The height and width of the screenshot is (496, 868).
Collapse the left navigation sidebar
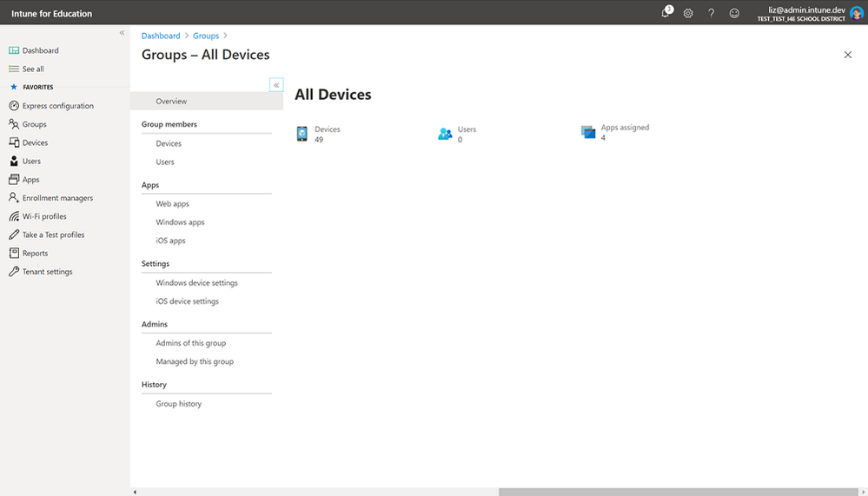(x=122, y=33)
